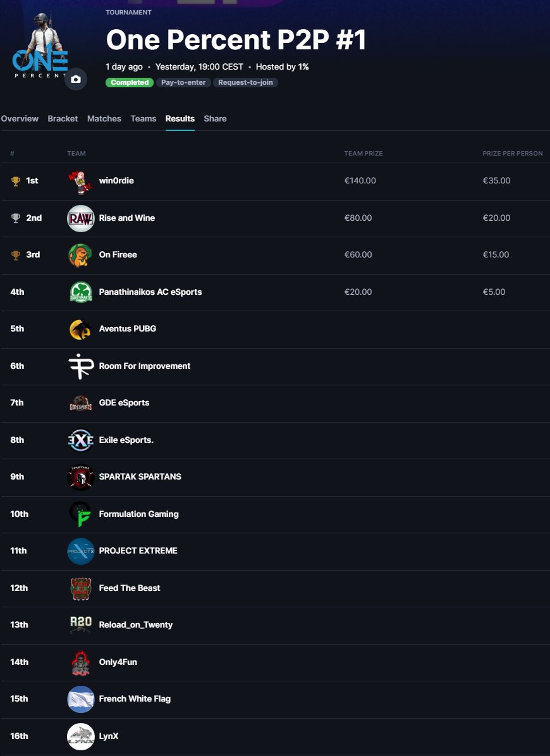
Task: Switch to the Teams tab
Action: pyautogui.click(x=143, y=118)
